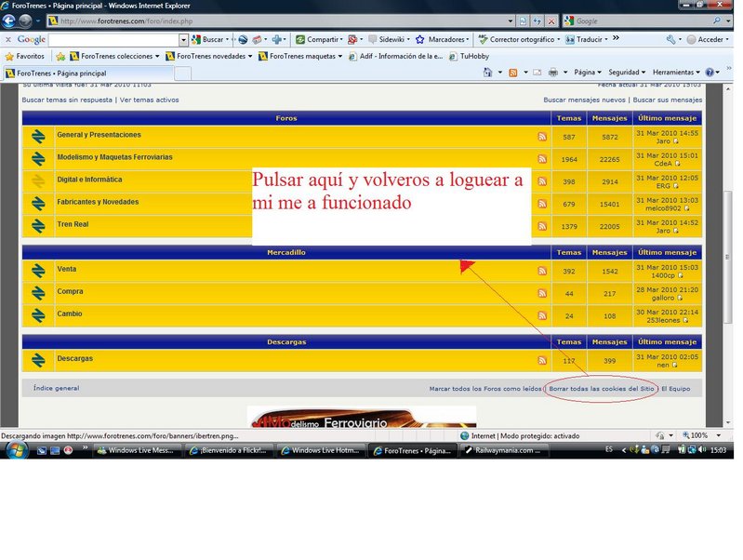This screenshot has height=560, width=743.
Task: Click the page vertical scrollbar thumb
Action: [728, 258]
